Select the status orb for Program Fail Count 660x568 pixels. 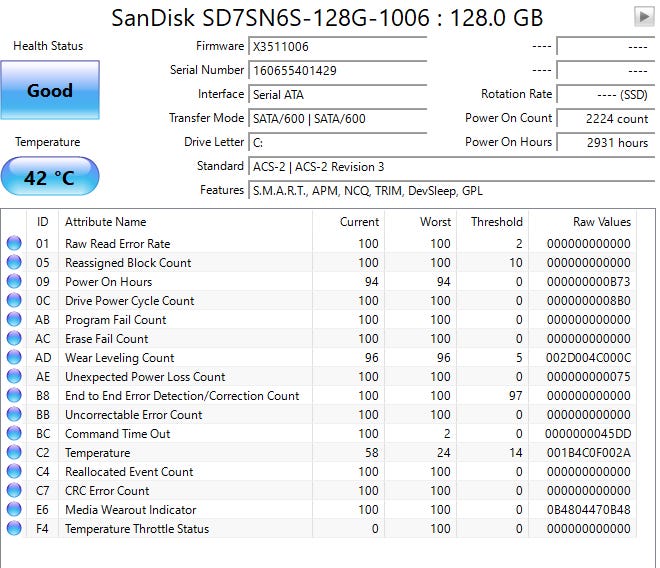click(14, 319)
